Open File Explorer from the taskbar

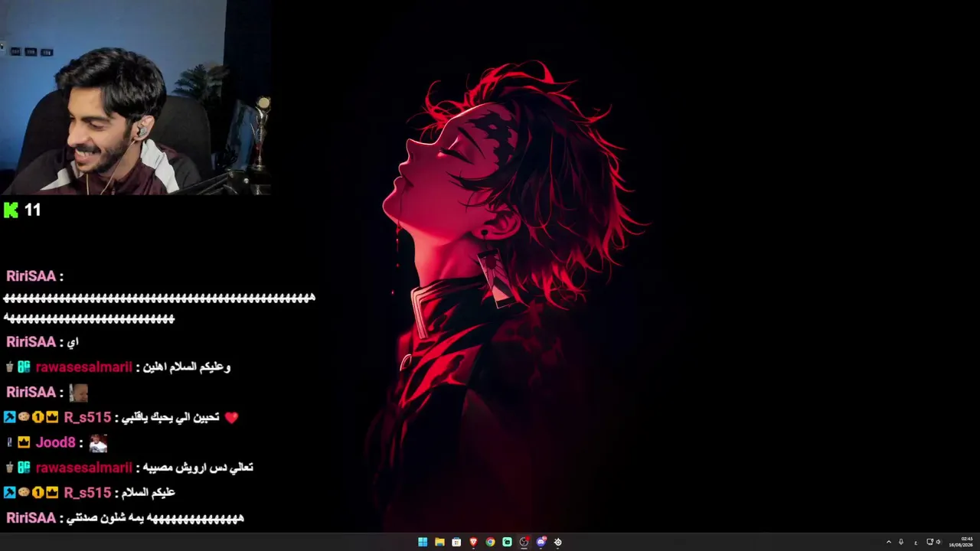click(x=439, y=542)
